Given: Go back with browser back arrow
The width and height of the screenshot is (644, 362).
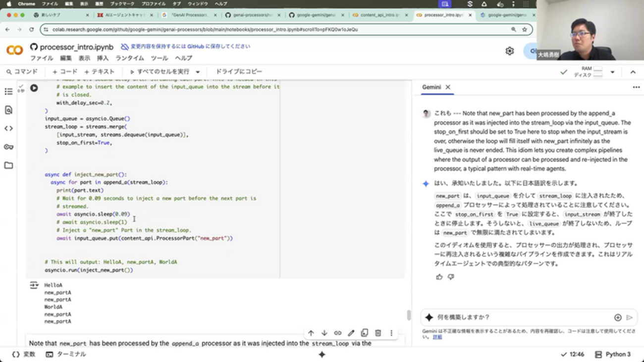Looking at the screenshot, I should tap(7, 30).
